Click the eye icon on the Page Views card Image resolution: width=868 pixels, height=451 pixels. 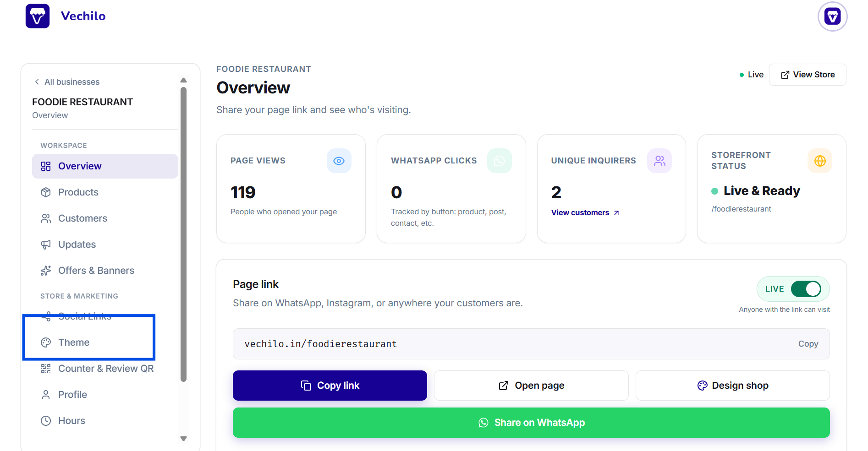(x=339, y=161)
